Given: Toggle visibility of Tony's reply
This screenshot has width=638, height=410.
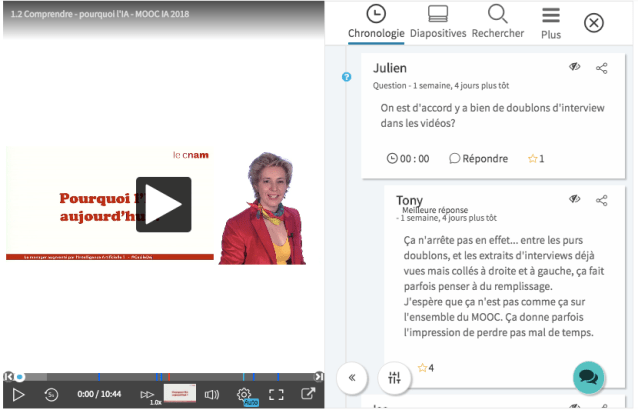Looking at the screenshot, I should (x=575, y=200).
